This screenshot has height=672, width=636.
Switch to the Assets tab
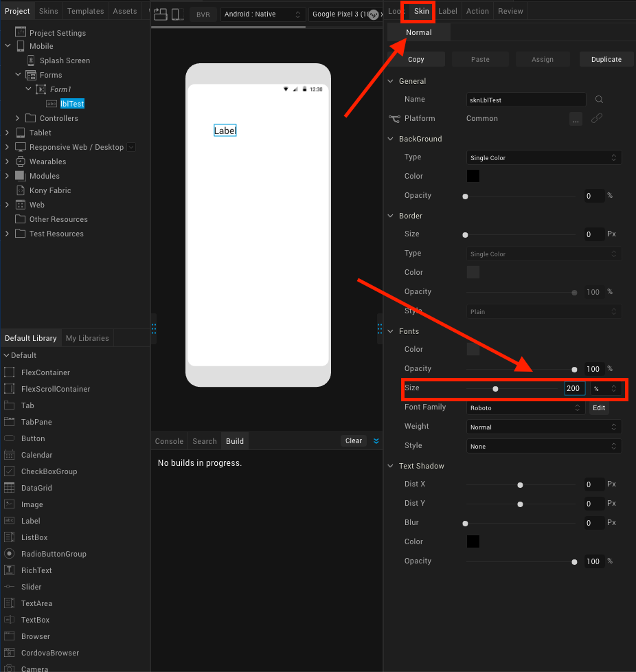124,11
